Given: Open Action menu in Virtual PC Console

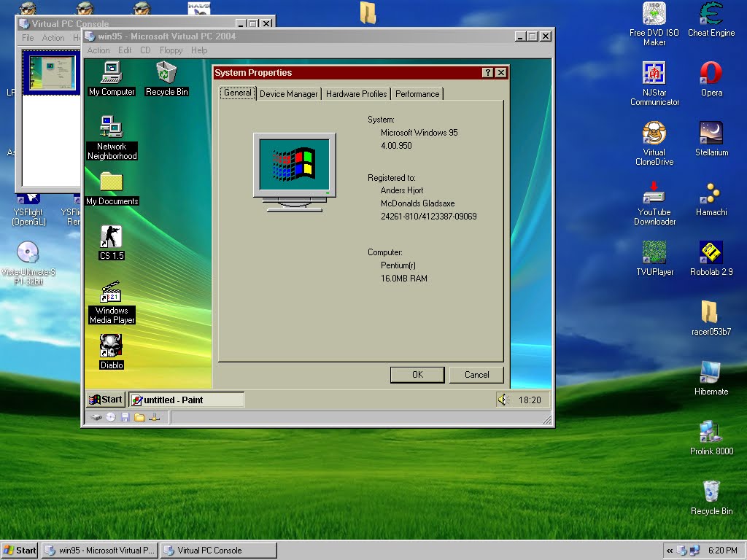Looking at the screenshot, I should tap(53, 38).
